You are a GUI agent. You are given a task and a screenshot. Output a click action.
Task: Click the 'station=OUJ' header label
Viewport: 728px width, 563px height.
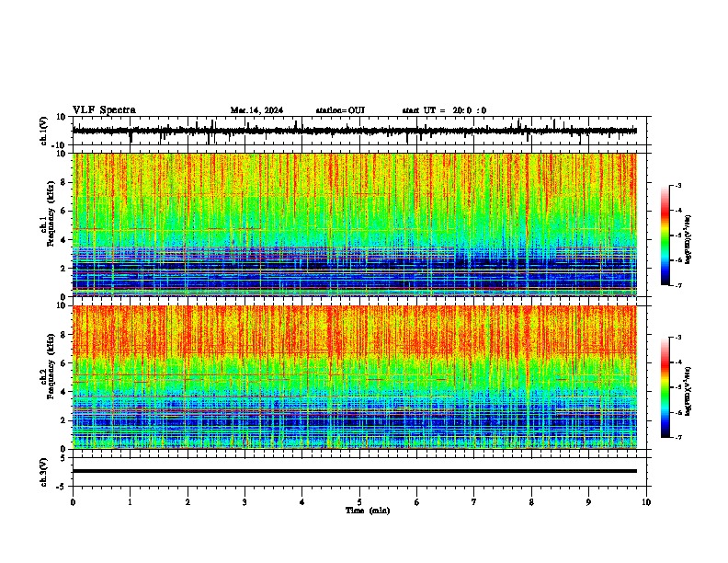pos(340,110)
